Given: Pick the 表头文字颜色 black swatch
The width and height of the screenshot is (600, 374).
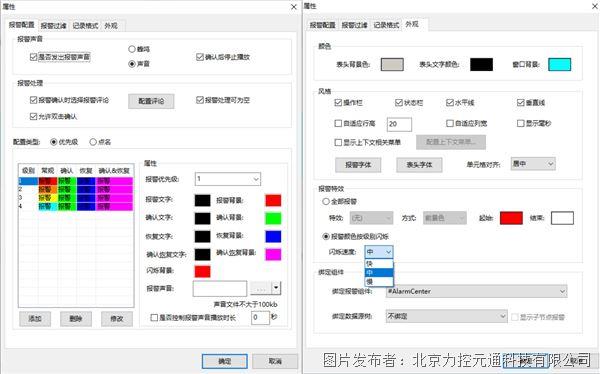Looking at the screenshot, I should [x=481, y=64].
